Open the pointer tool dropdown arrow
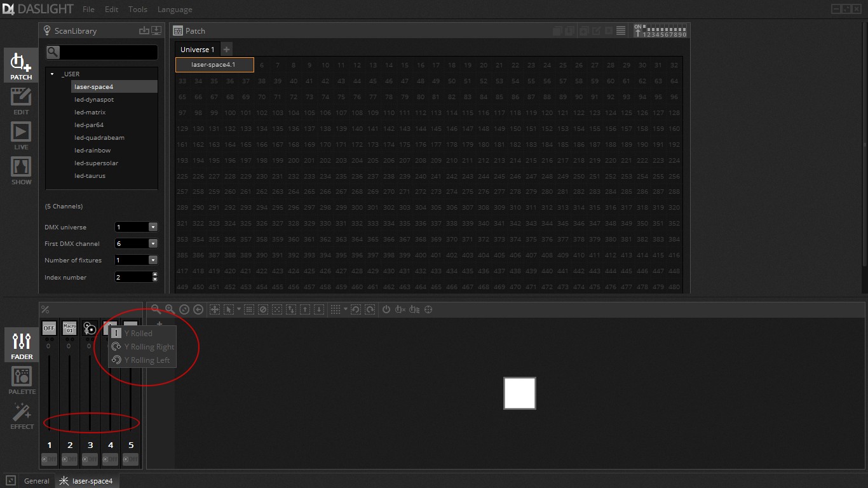This screenshot has width=868, height=488. [239, 309]
